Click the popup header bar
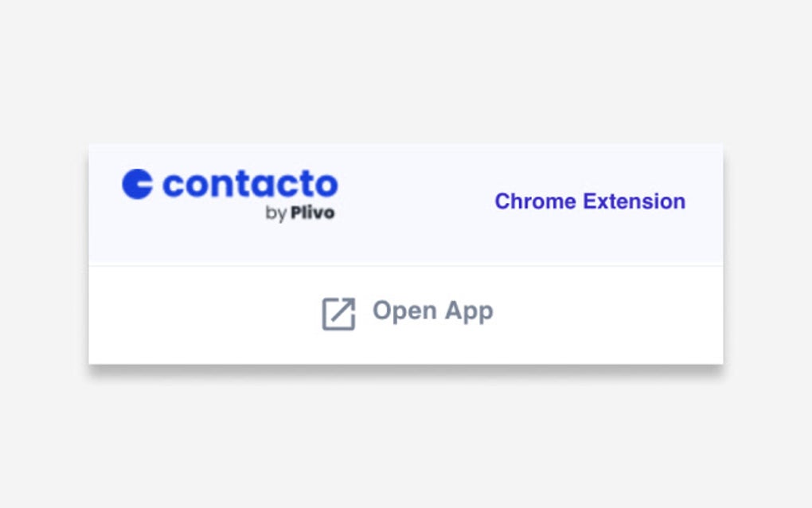This screenshot has width=812, height=508. (x=406, y=203)
